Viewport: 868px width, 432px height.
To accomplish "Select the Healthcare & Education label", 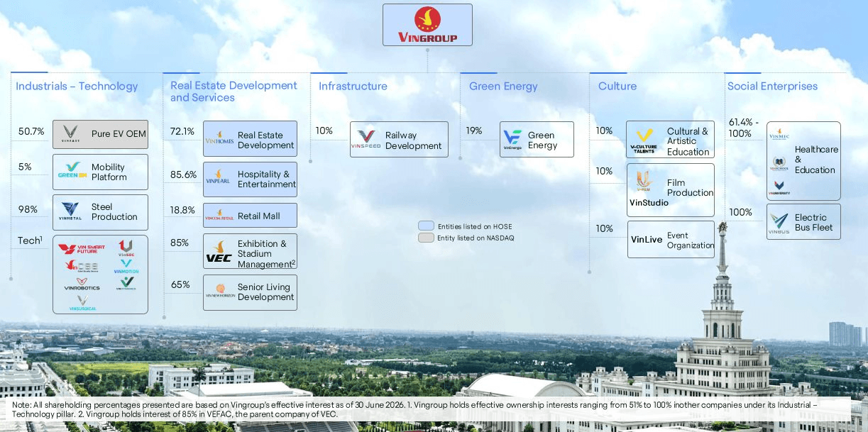I will click(816, 160).
